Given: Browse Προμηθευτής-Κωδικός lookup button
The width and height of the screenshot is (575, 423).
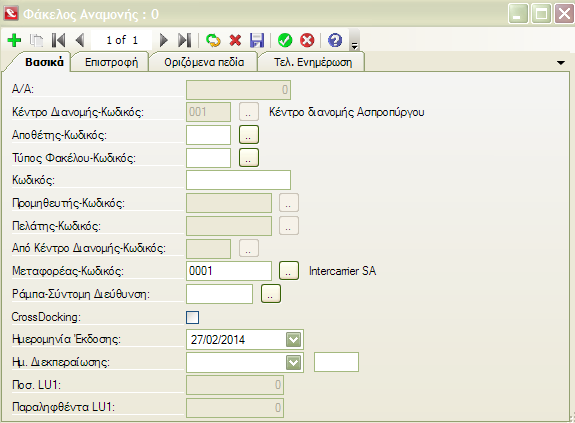Looking at the screenshot, I should (x=289, y=203).
